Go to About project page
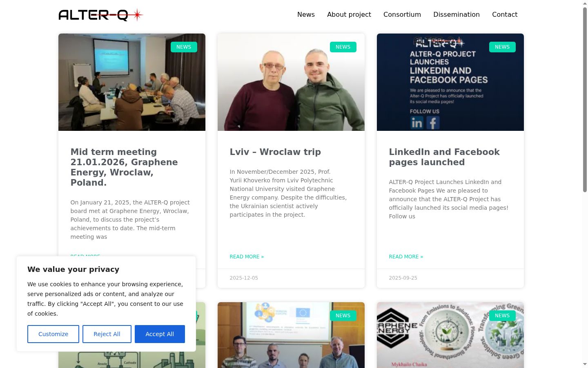Viewport: 588px width, 368px height. (349, 14)
